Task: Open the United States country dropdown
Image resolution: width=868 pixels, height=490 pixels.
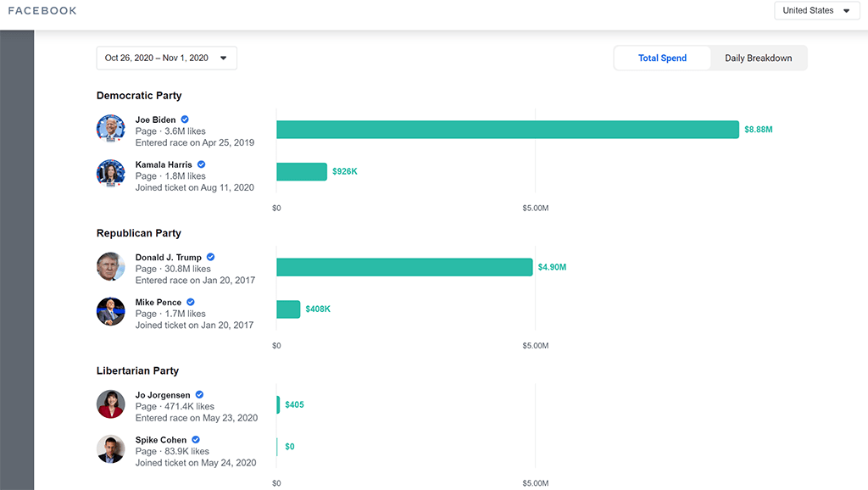Action: [816, 10]
